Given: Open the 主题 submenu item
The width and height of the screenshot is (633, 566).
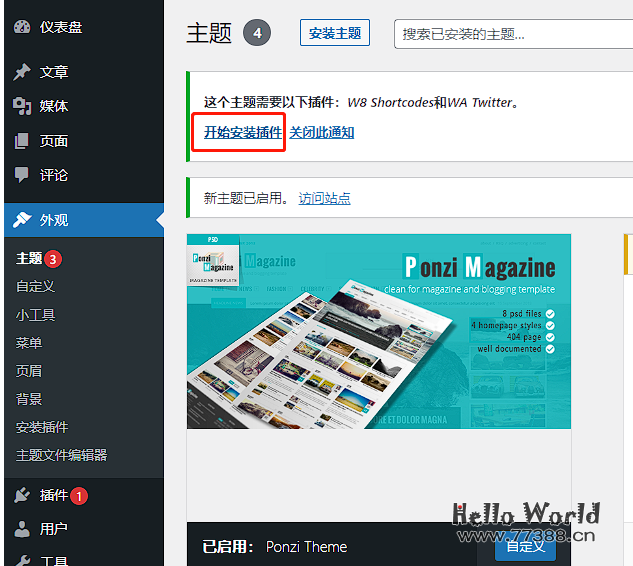Looking at the screenshot, I should [x=29, y=258].
